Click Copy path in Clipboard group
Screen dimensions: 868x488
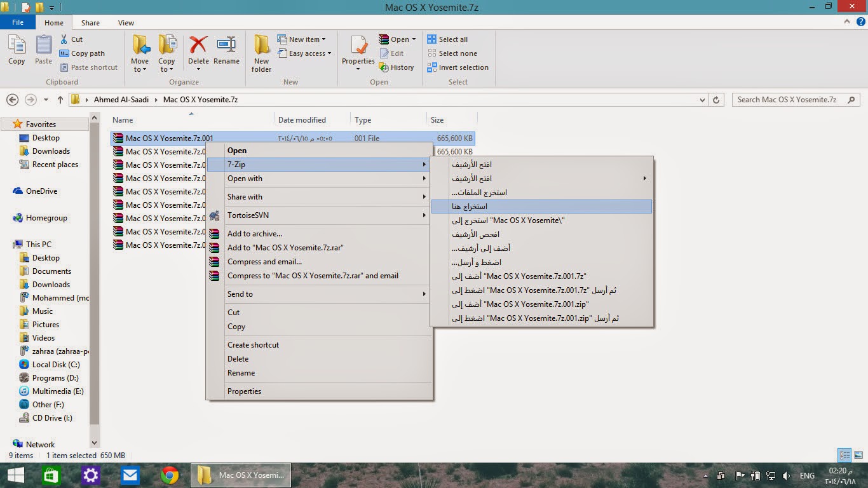(82, 53)
